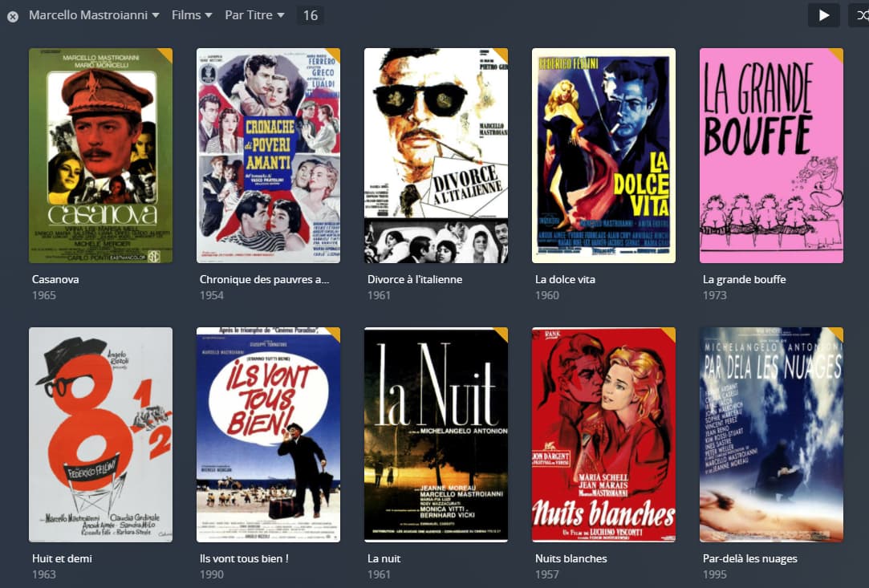Play all films with the play button

point(823,15)
